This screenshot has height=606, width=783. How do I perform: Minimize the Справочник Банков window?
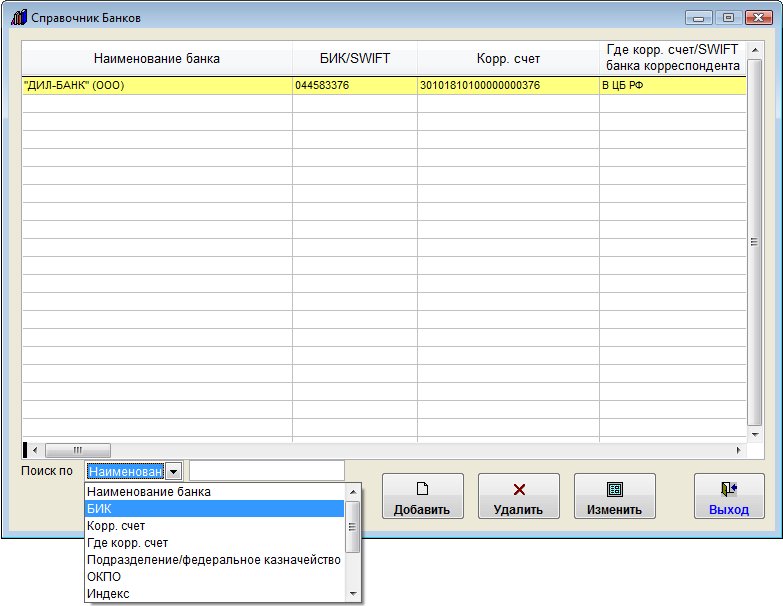pyautogui.click(x=699, y=18)
